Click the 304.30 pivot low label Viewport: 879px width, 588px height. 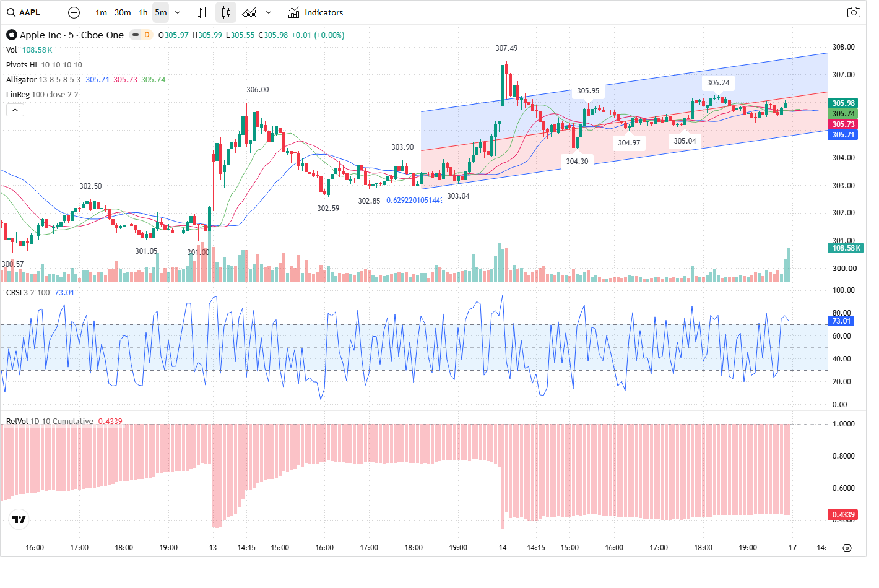pos(577,162)
